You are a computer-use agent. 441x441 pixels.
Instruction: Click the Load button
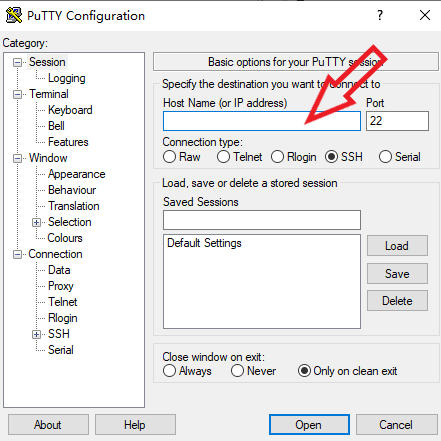pos(397,246)
